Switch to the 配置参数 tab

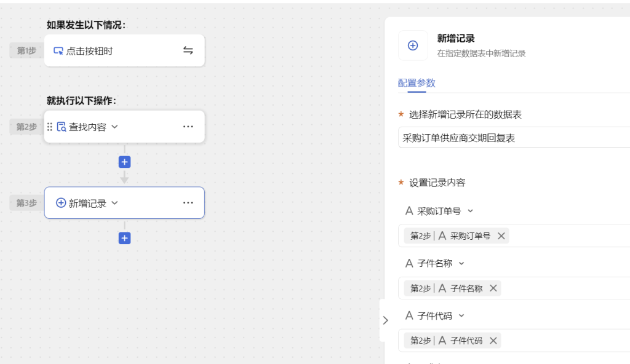(x=417, y=83)
